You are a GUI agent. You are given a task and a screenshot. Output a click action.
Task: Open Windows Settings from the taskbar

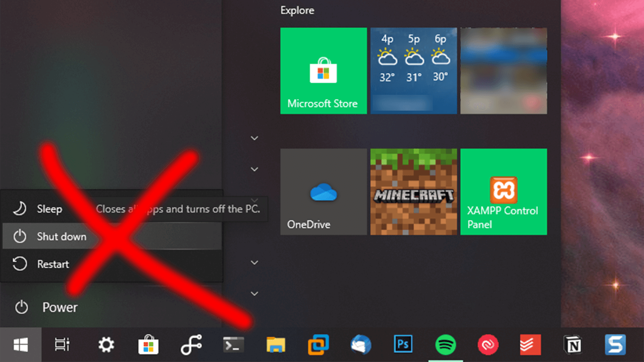pyautogui.click(x=106, y=344)
